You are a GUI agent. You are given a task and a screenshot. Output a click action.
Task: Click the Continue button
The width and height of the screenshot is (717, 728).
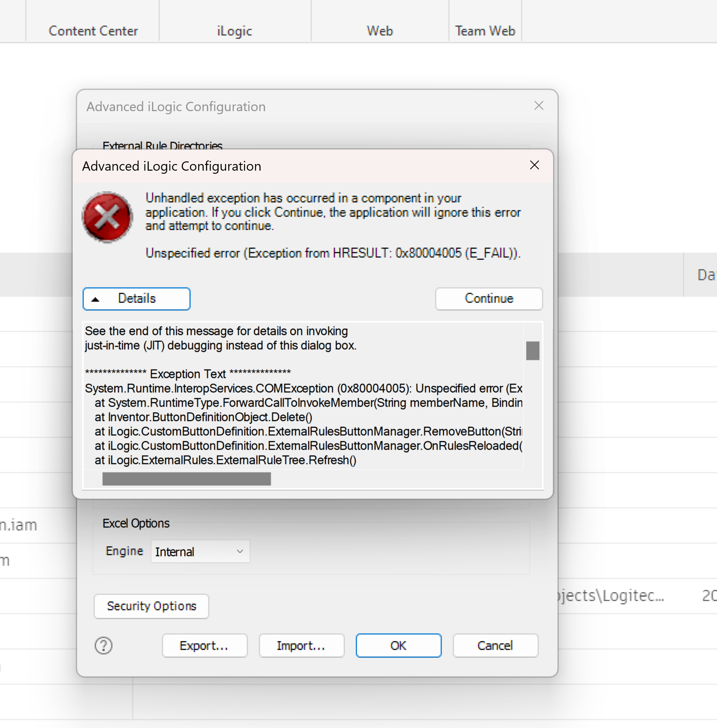[488, 299]
